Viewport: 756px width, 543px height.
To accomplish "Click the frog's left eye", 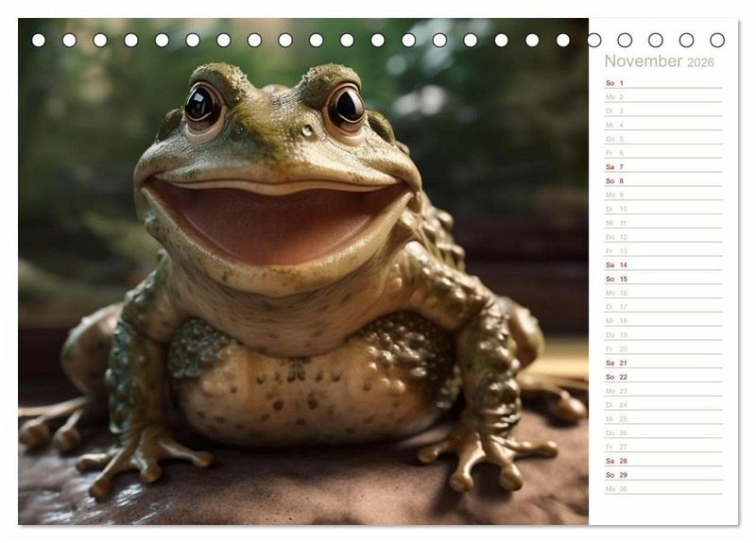I will click(x=202, y=105).
